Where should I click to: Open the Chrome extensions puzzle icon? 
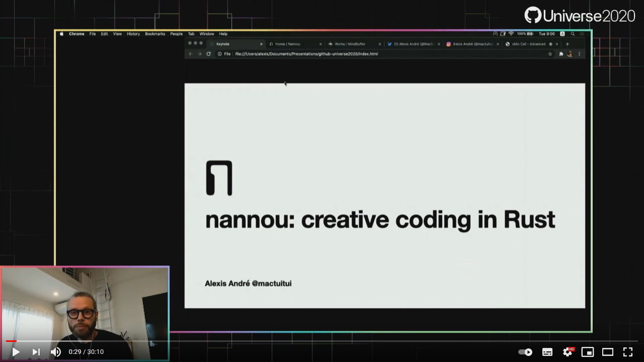pyautogui.click(x=561, y=54)
